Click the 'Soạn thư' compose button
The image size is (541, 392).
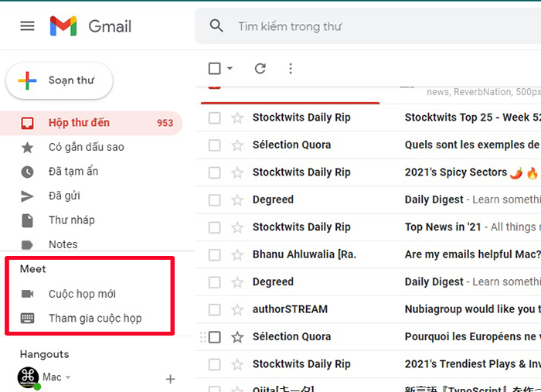60,80
